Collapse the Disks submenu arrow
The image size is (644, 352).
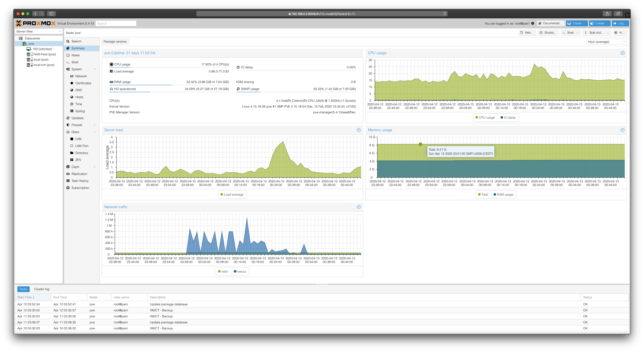pyautogui.click(x=95, y=132)
